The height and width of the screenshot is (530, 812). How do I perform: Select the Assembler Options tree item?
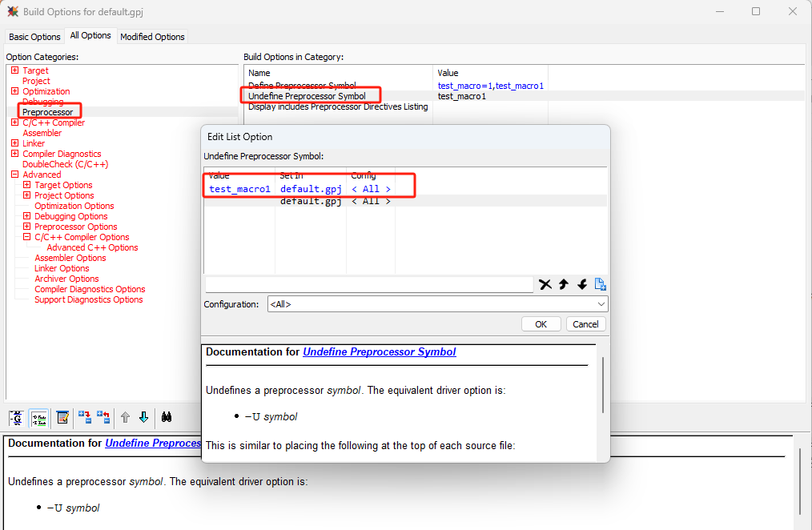point(70,258)
